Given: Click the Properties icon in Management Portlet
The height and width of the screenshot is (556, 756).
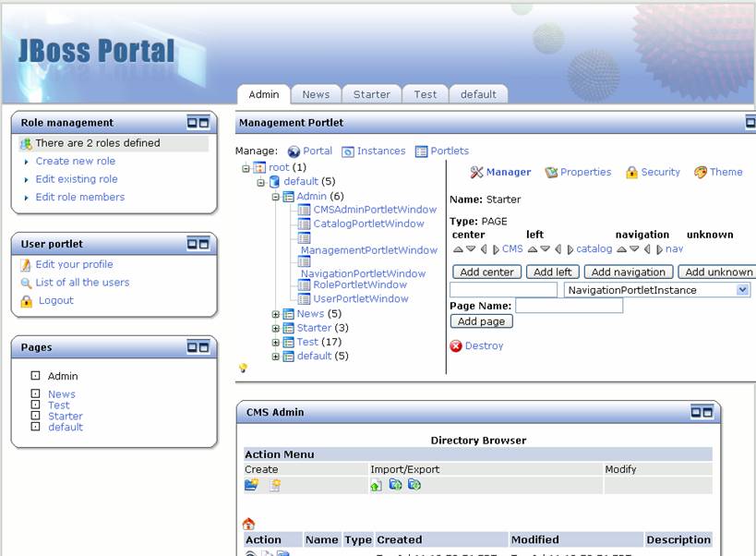Looking at the screenshot, I should [x=551, y=172].
